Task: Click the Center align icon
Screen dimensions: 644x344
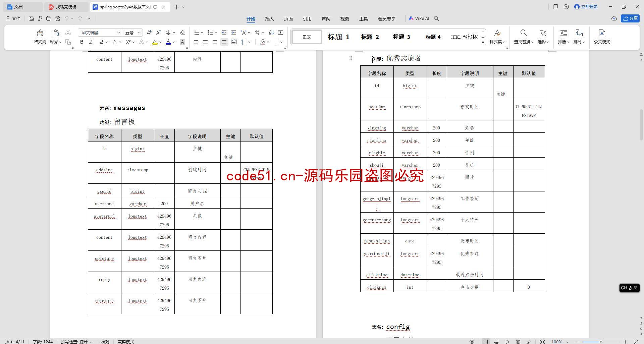Action: pos(205,42)
